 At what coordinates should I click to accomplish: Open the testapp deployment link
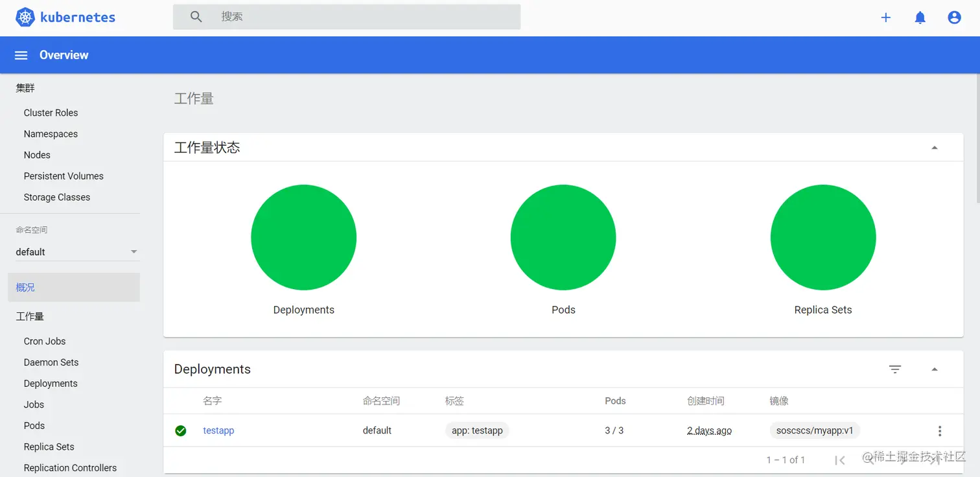pos(218,430)
